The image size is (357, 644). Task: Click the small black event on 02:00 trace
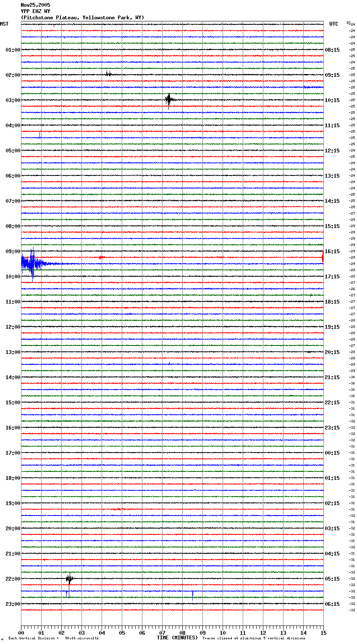pos(108,74)
